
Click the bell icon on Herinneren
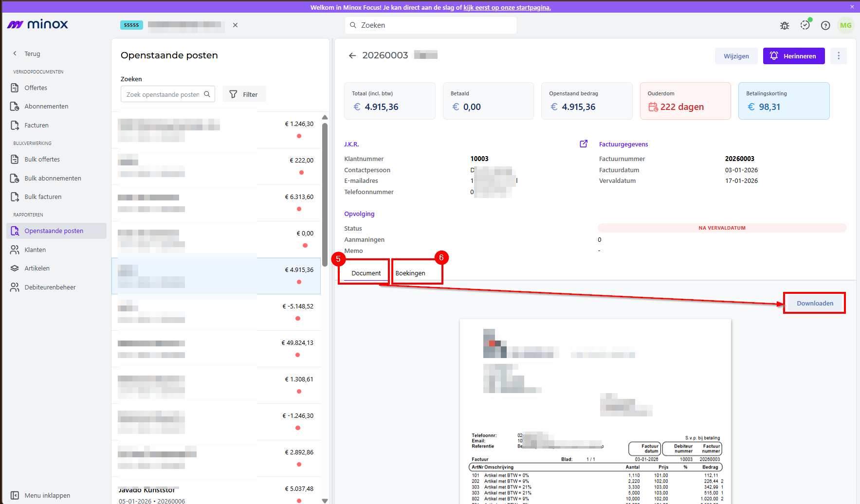click(x=774, y=55)
